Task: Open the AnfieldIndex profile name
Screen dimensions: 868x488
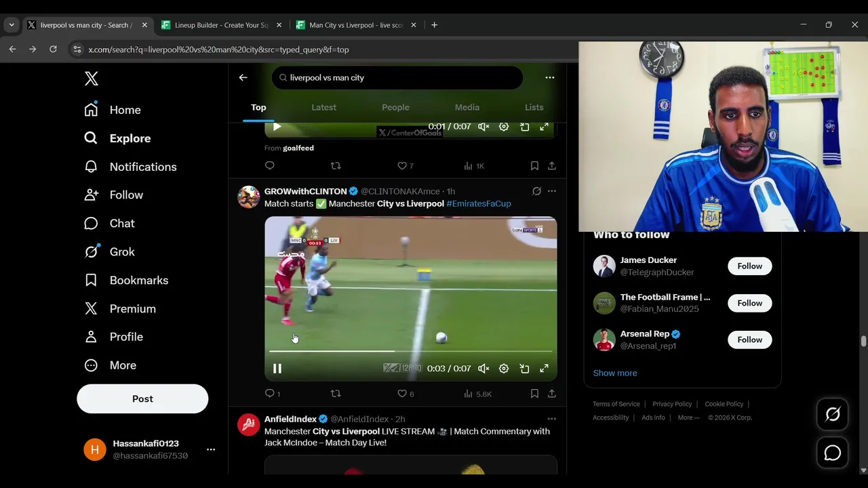Action: 290,419
